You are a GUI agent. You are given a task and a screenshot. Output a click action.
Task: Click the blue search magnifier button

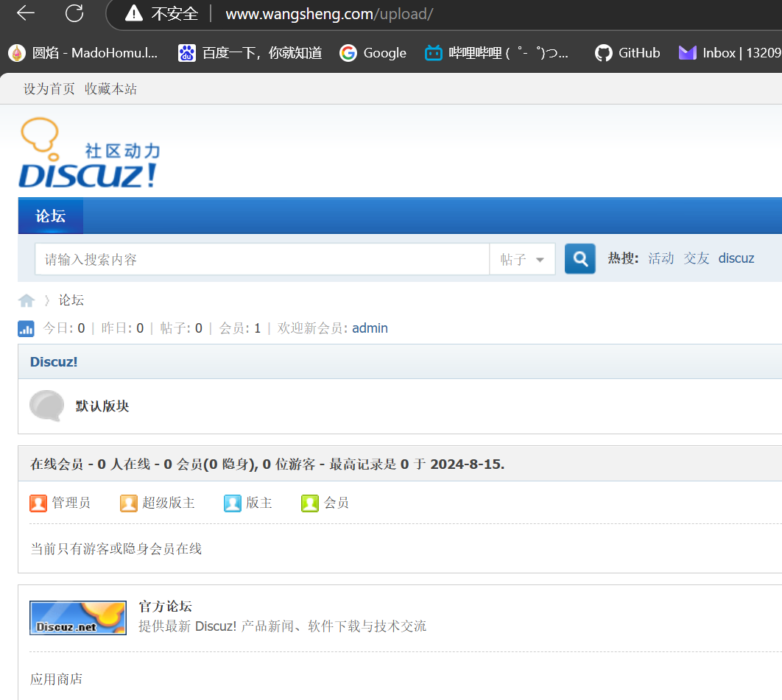point(580,258)
